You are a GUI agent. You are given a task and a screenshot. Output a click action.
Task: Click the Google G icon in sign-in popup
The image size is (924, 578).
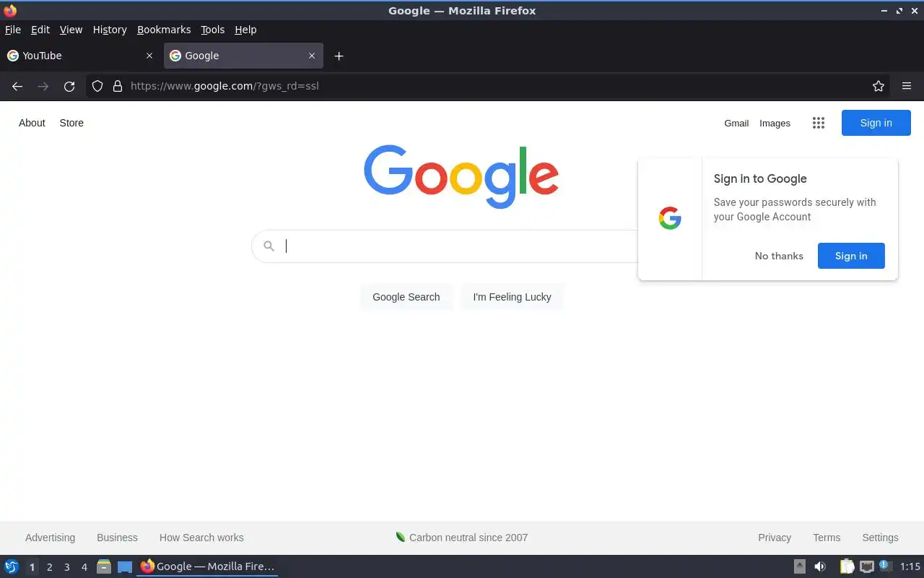670,218
